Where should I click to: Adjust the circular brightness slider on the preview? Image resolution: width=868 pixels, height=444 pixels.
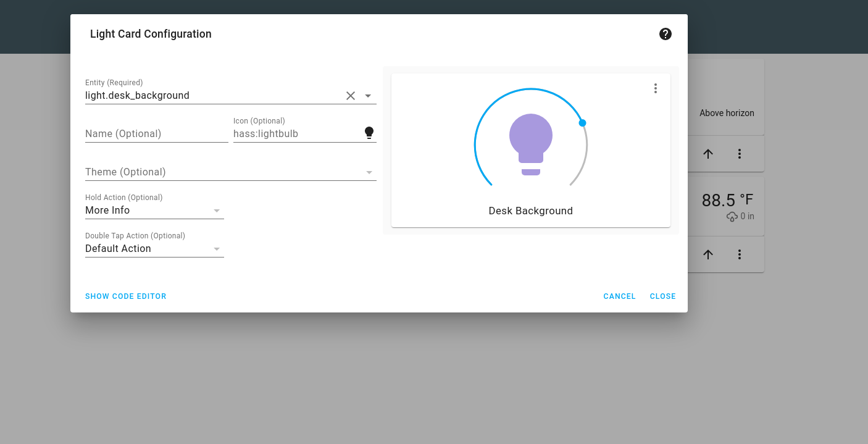coord(582,123)
